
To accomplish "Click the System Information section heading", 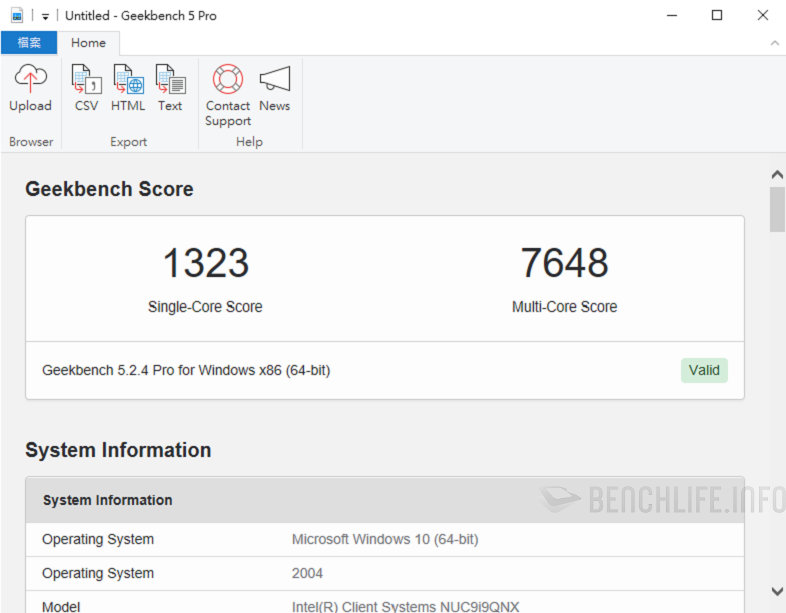I will [x=118, y=450].
